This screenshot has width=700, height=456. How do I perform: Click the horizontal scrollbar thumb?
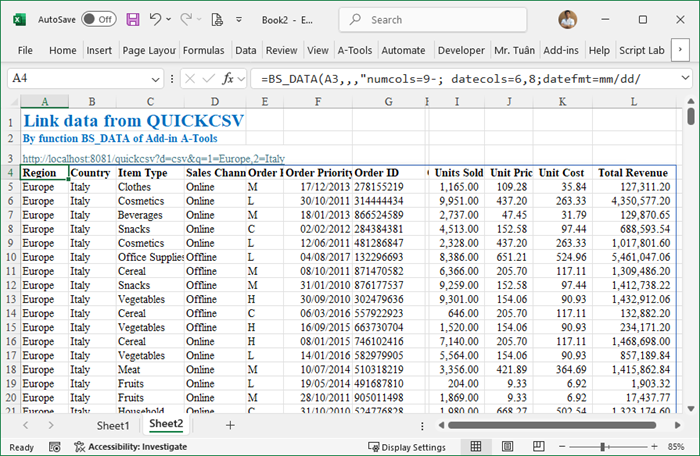point(552,425)
